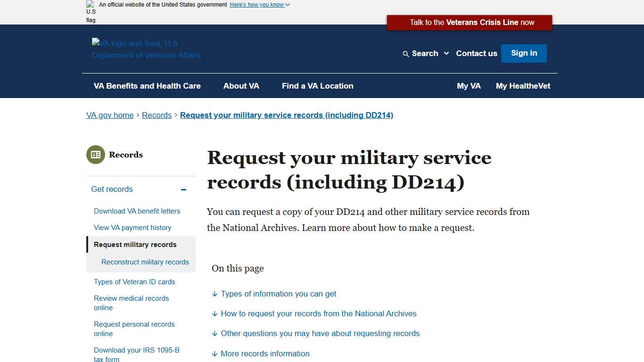The height and width of the screenshot is (362, 644).
Task: Select "Reconstruct military records" in the sidebar
Action: click(145, 262)
